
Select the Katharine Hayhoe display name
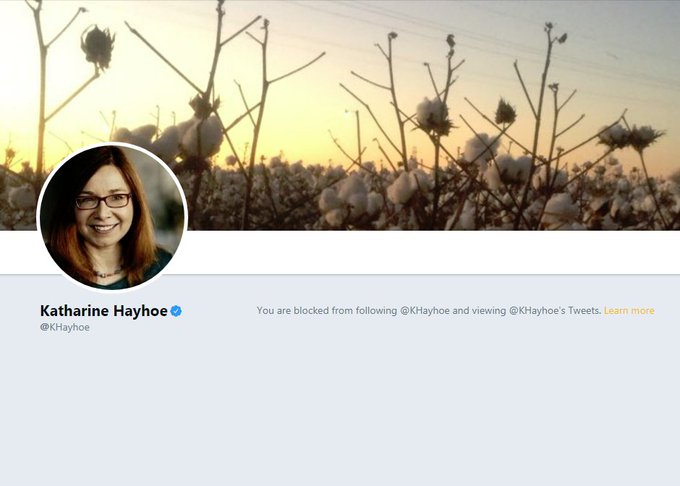coord(104,310)
